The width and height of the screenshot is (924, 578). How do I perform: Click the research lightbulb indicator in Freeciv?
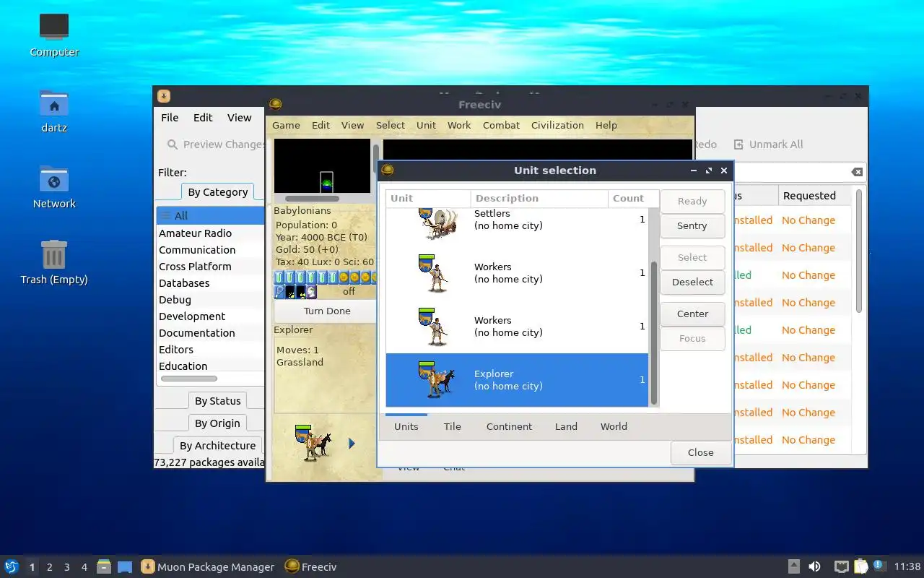point(279,292)
